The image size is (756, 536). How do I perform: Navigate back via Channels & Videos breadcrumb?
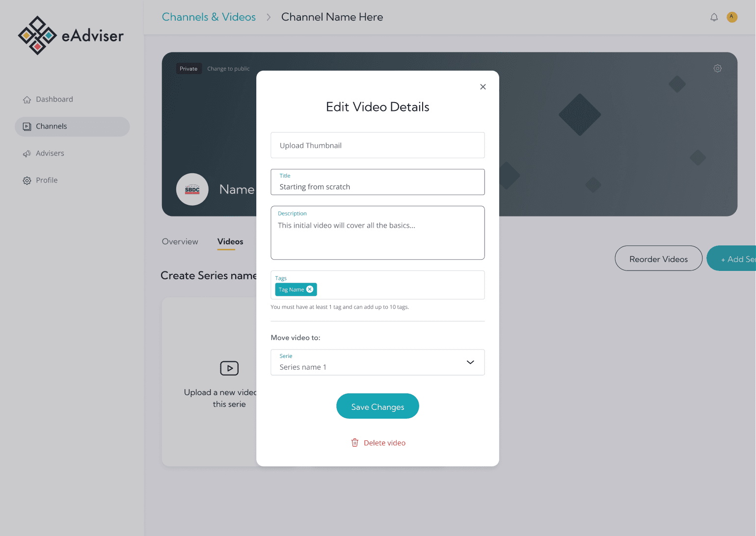tap(209, 17)
